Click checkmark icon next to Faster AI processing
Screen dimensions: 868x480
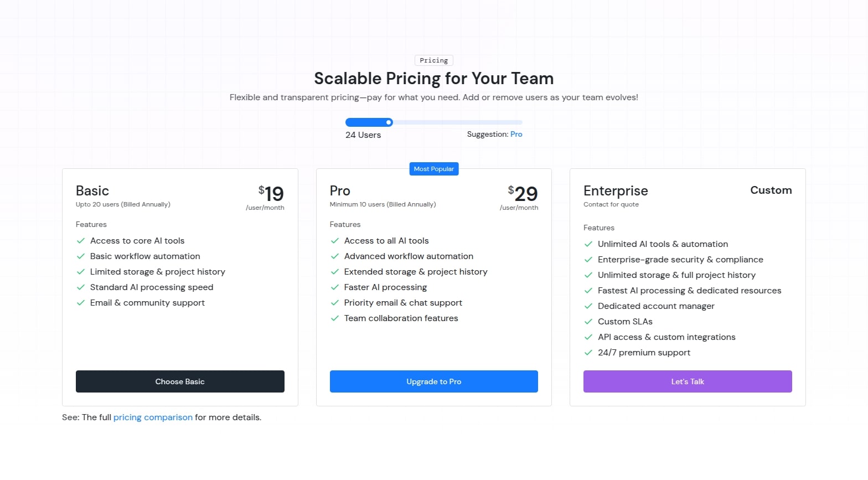(x=335, y=287)
